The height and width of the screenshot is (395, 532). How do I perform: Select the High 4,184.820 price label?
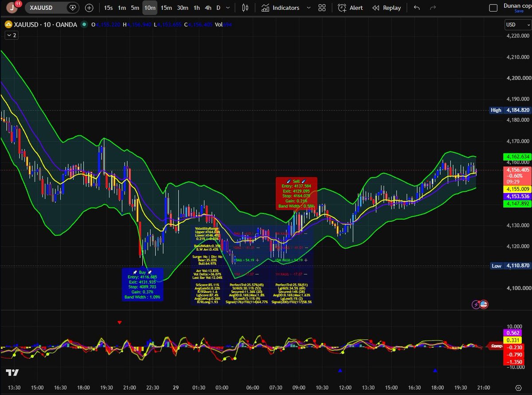coord(510,110)
